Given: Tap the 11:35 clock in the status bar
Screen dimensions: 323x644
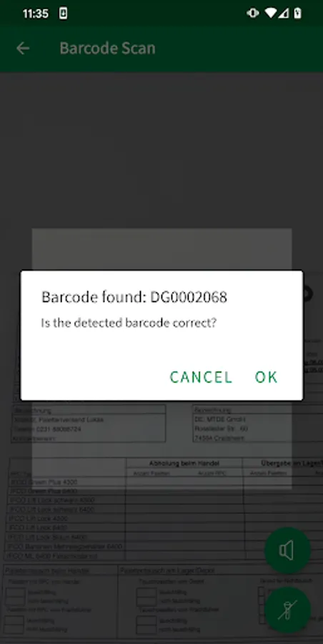Looking at the screenshot, I should (35, 14).
